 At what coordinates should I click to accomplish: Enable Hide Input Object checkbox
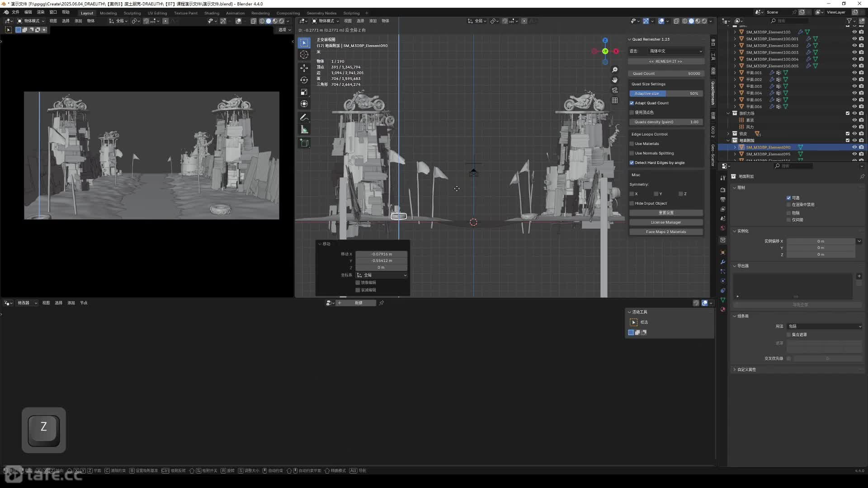632,203
